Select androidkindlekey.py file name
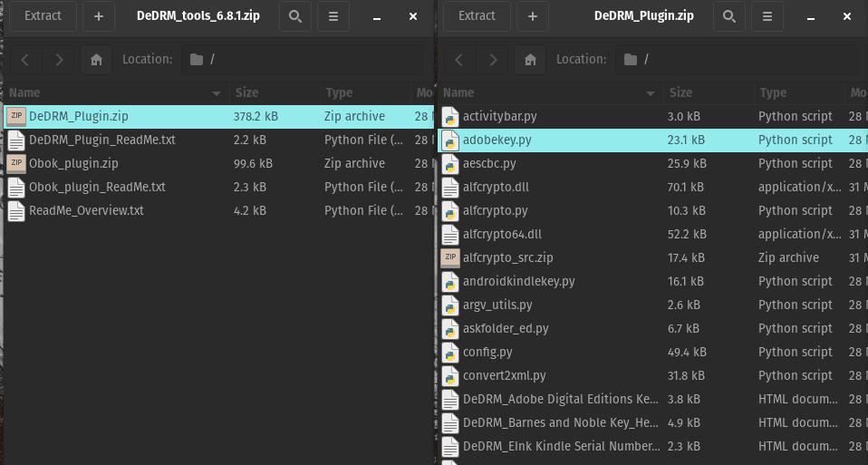Screen dimensions: 868x465 coord(518,281)
